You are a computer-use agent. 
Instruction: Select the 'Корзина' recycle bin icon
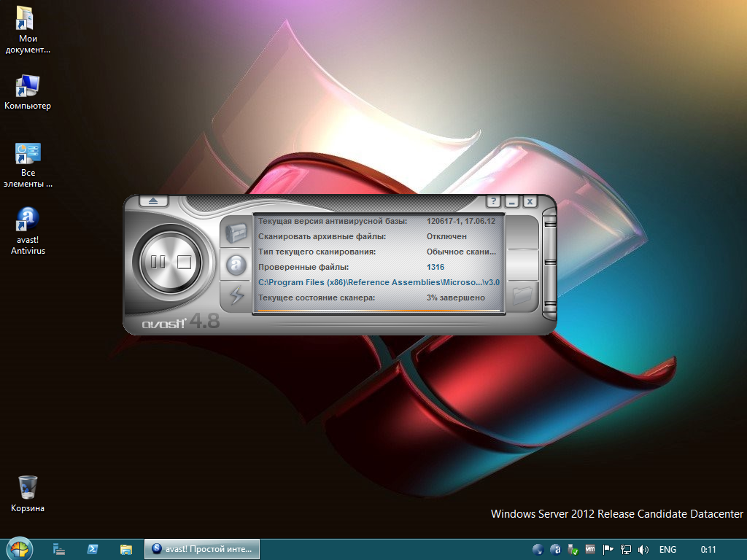tap(28, 494)
